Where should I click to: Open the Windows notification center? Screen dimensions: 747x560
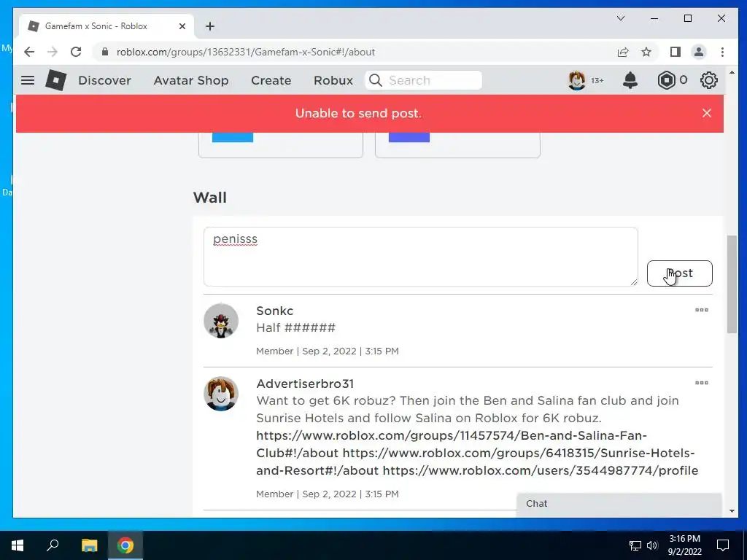click(723, 545)
